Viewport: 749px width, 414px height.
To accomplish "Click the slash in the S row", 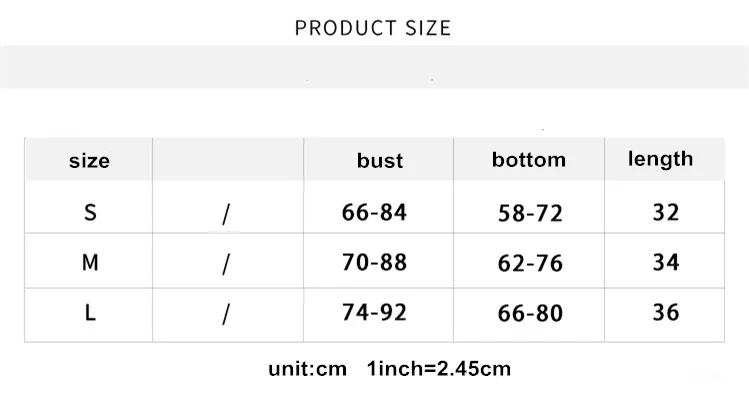I will coord(226,214).
